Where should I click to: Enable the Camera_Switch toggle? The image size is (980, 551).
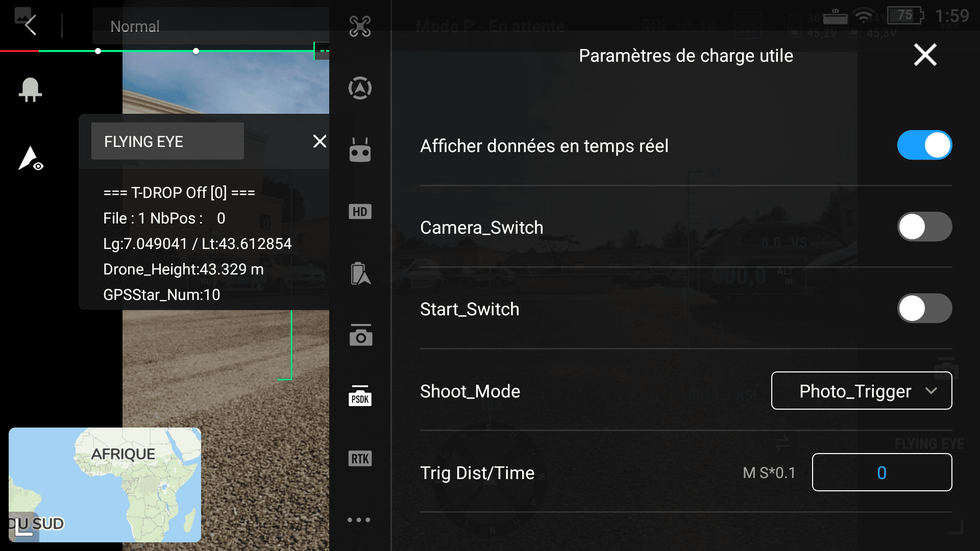(x=924, y=227)
